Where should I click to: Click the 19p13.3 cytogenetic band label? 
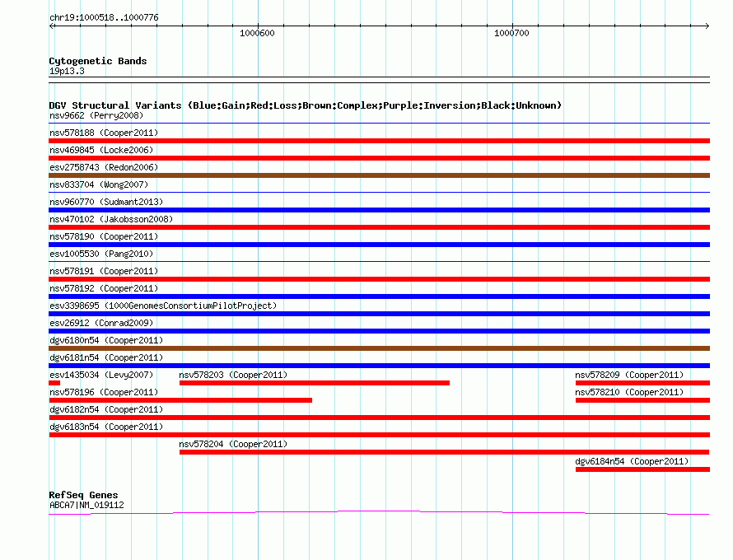click(x=67, y=71)
